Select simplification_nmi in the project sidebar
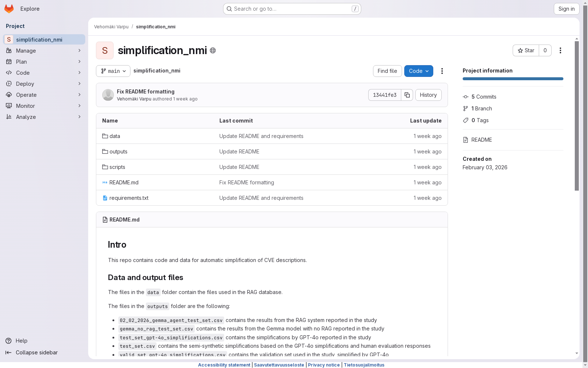The width and height of the screenshot is (588, 368). [x=44, y=39]
